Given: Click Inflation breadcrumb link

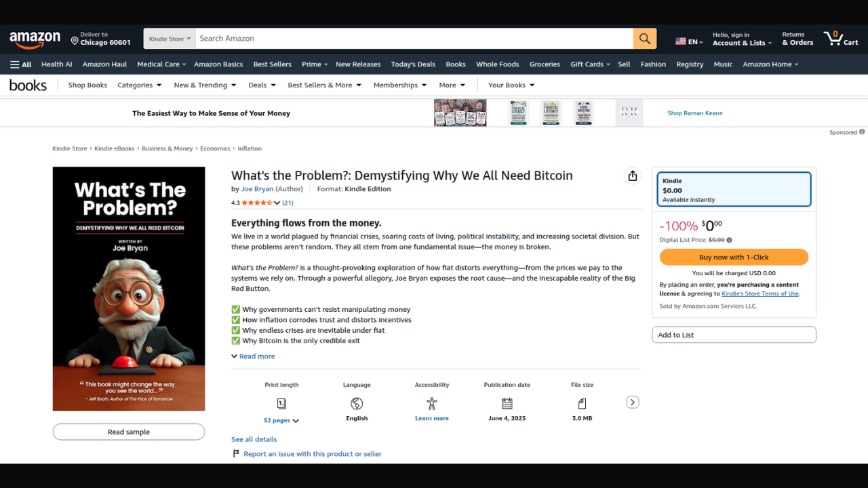Looking at the screenshot, I should pos(250,148).
